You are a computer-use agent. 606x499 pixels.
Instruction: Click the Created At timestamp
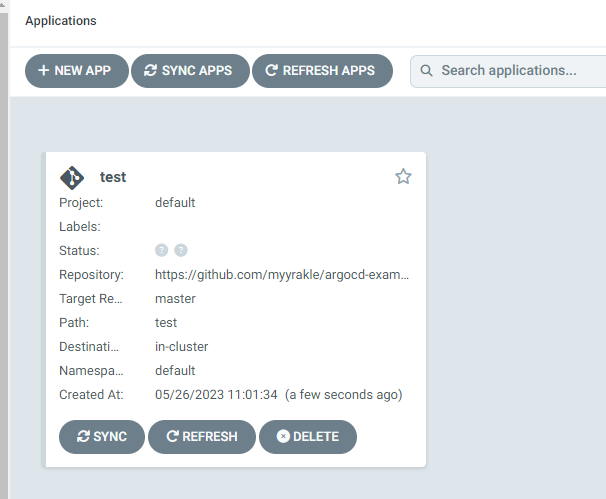[x=217, y=395]
